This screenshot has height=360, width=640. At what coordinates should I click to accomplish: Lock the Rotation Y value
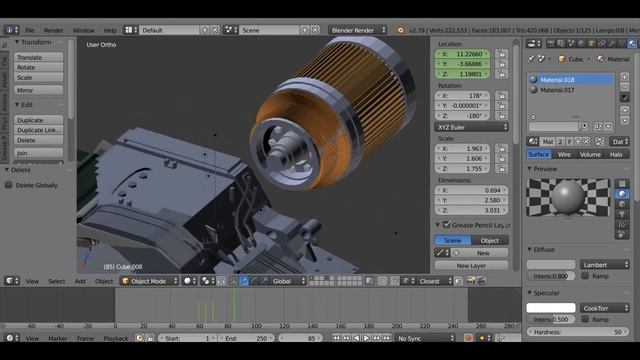[x=502, y=106]
